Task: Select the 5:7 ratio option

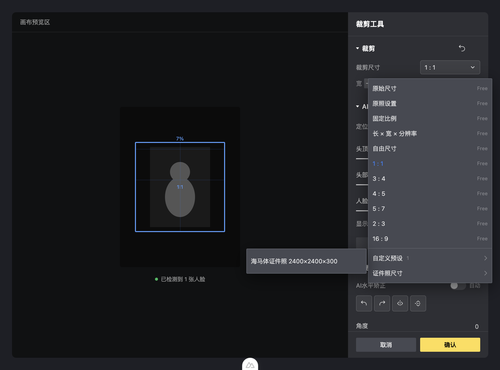Action: point(430,208)
